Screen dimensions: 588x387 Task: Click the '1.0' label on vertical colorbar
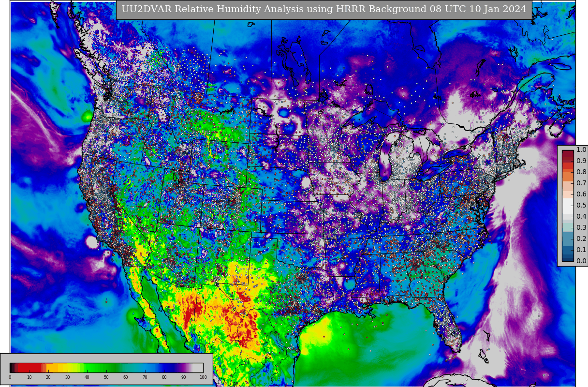pyautogui.click(x=581, y=149)
